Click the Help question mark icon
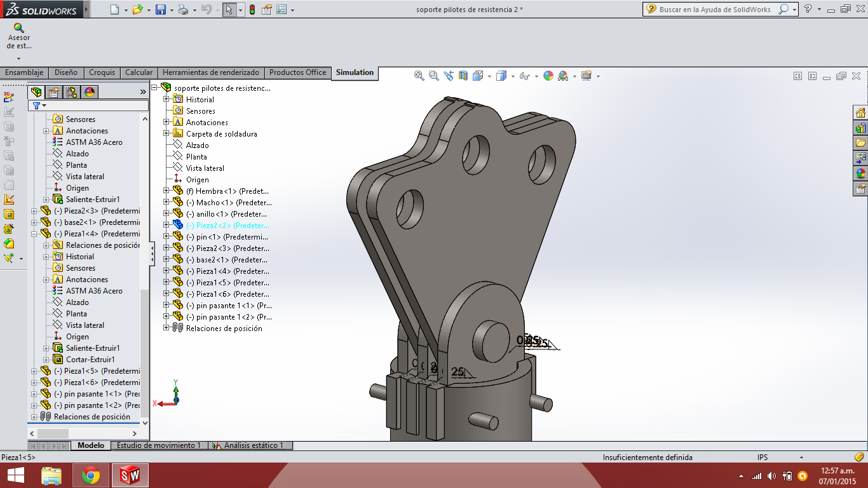The image size is (868, 488). (x=808, y=10)
